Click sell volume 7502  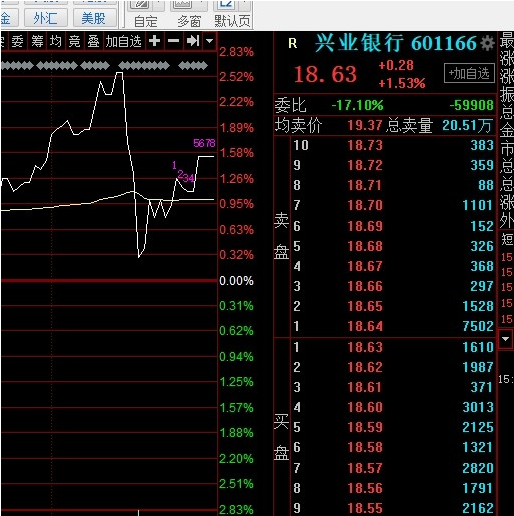pyautogui.click(x=478, y=326)
